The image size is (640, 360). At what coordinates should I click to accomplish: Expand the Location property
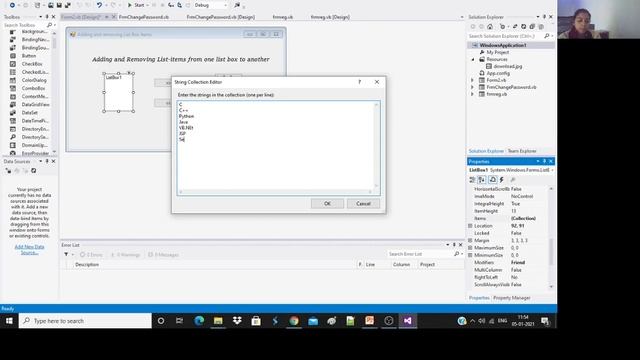[x=470, y=226]
